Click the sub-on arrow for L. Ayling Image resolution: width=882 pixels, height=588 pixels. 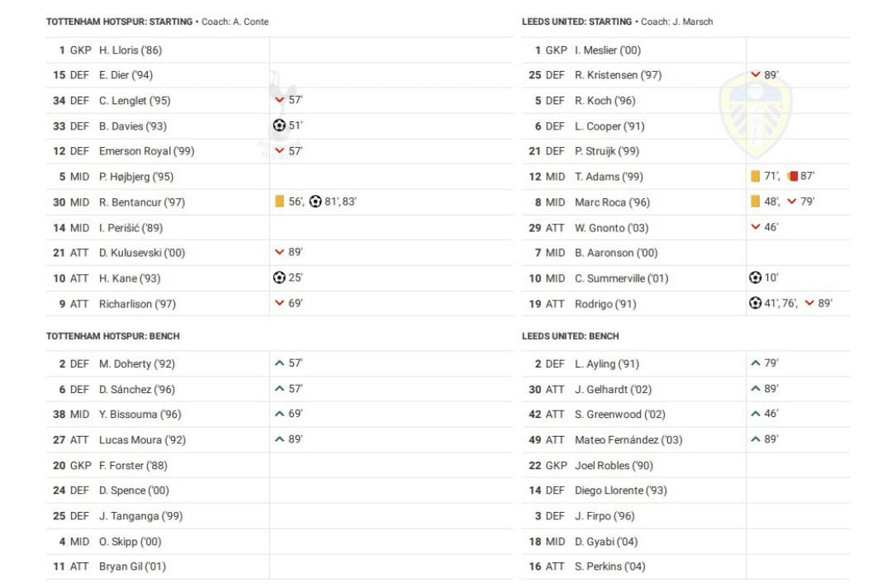coord(755,363)
